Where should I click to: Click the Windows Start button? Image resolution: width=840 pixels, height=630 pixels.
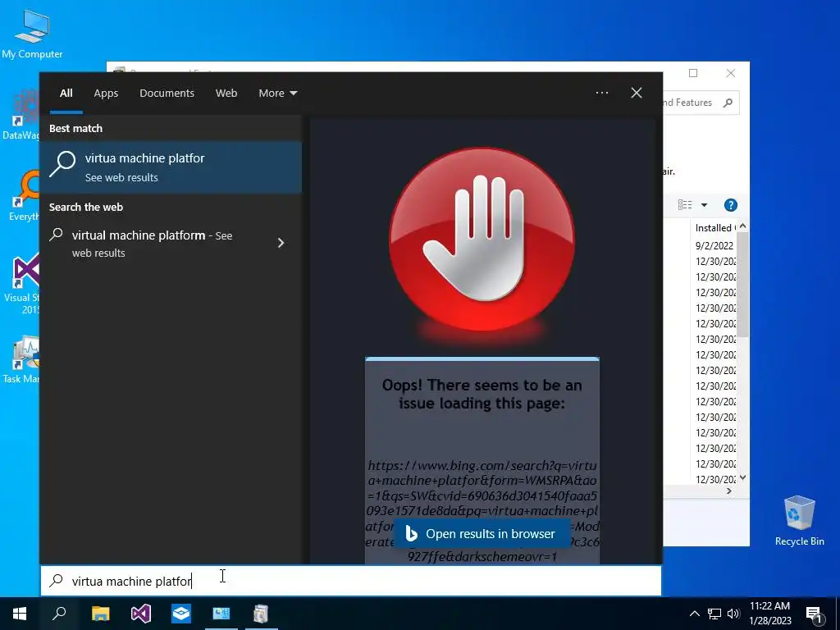coord(20,614)
